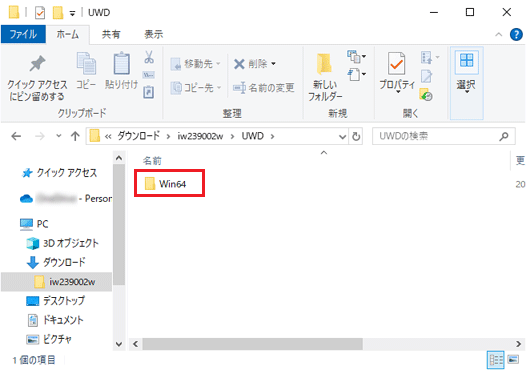The image size is (526, 370).
Task: Open the File (ファイル) tab
Action: pos(23,34)
